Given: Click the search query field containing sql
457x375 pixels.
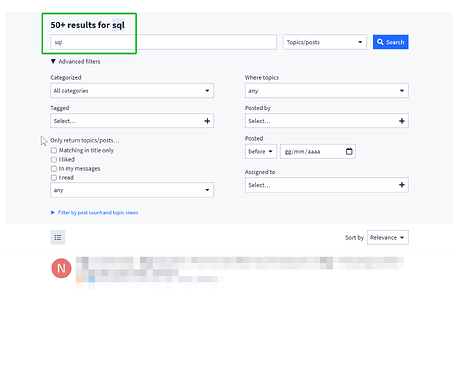Looking at the screenshot, I should coord(163,42).
